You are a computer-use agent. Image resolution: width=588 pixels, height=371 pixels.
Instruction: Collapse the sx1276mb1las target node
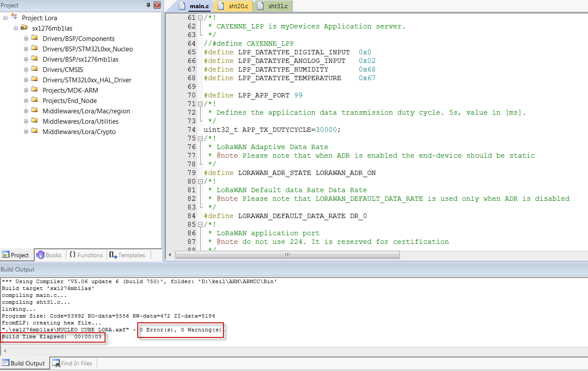coord(16,28)
